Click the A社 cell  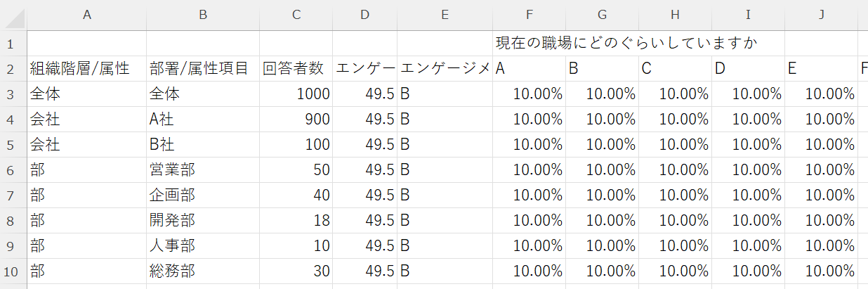pyautogui.click(x=202, y=120)
